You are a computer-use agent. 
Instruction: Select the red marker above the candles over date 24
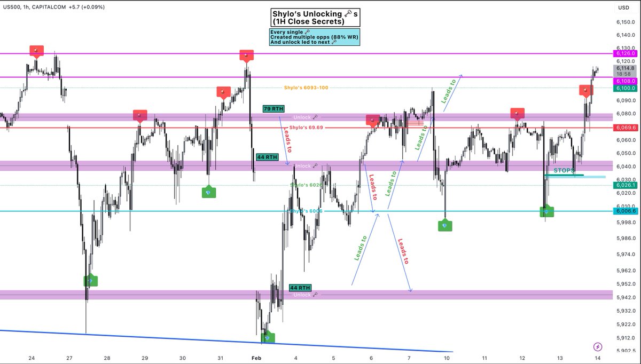[36, 51]
